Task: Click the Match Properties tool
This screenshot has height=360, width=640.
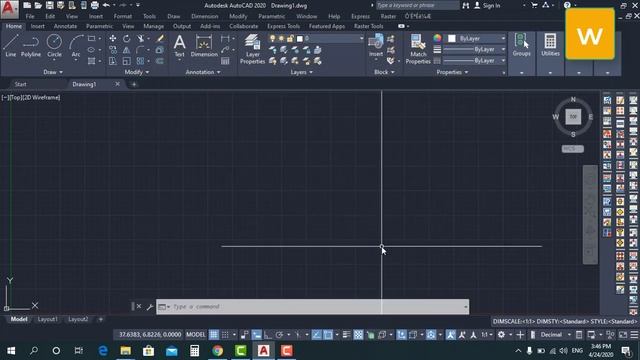Action: point(418,49)
